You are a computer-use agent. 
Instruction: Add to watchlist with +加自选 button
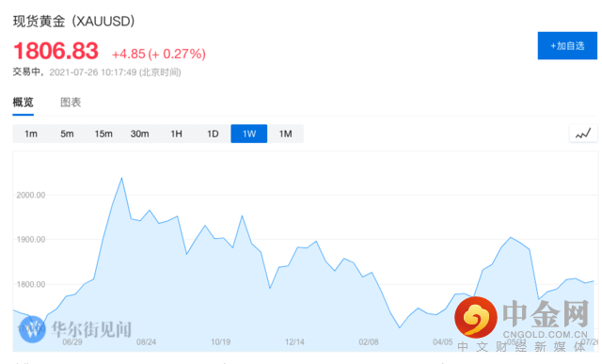coord(567,46)
